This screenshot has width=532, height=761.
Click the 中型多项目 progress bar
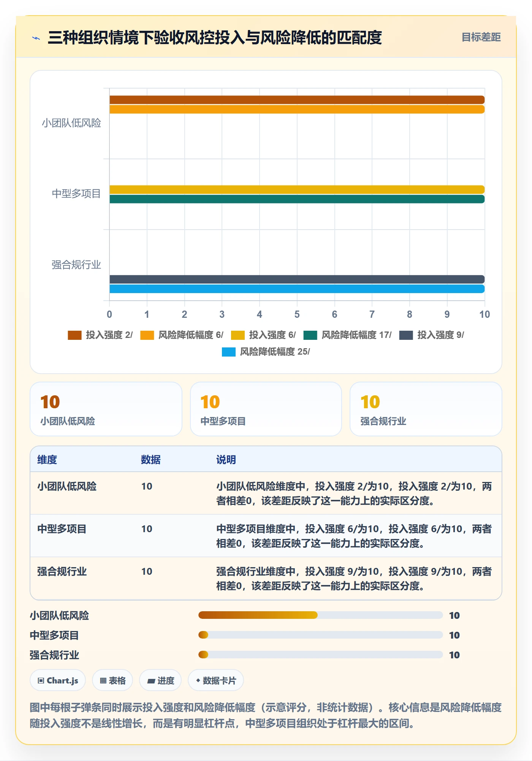(x=320, y=635)
